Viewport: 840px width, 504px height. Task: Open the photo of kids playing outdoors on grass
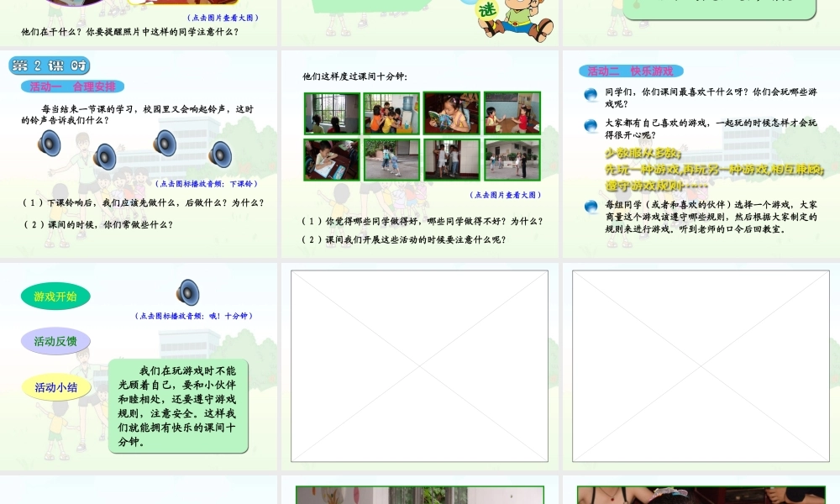[391, 160]
